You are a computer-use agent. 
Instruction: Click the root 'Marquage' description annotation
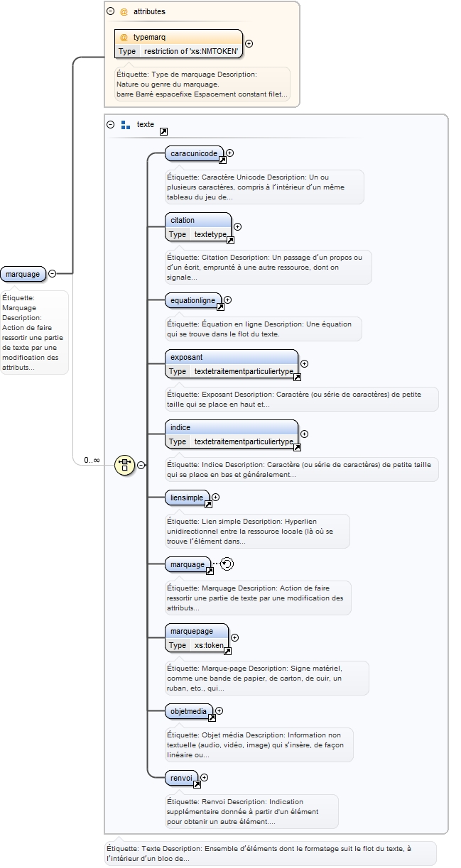coord(34,333)
